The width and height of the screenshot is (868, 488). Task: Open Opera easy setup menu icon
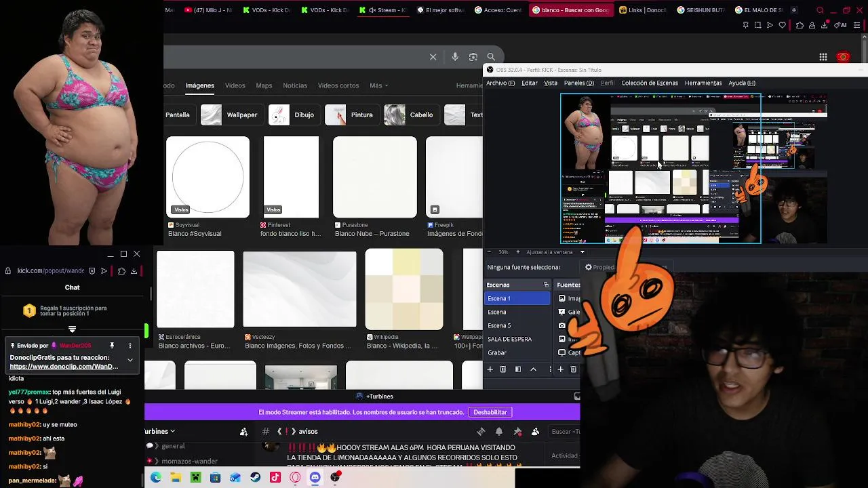[859, 25]
